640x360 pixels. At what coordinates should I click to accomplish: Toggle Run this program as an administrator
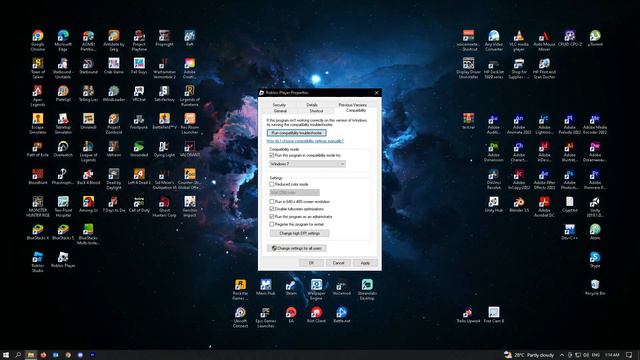click(271, 216)
